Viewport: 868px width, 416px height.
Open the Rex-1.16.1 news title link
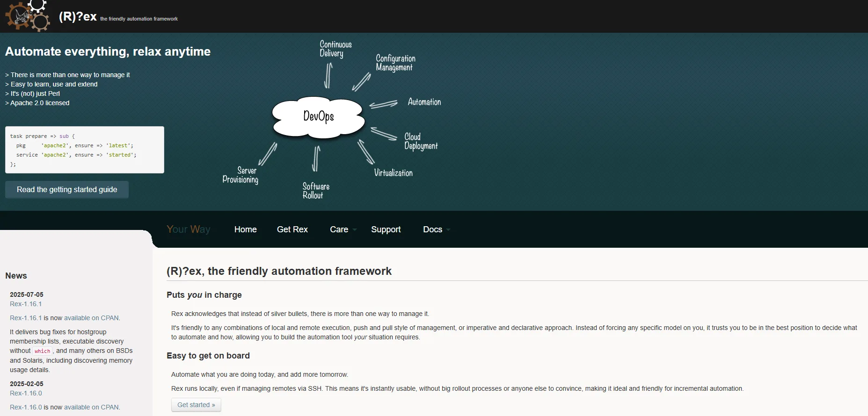[26, 304]
